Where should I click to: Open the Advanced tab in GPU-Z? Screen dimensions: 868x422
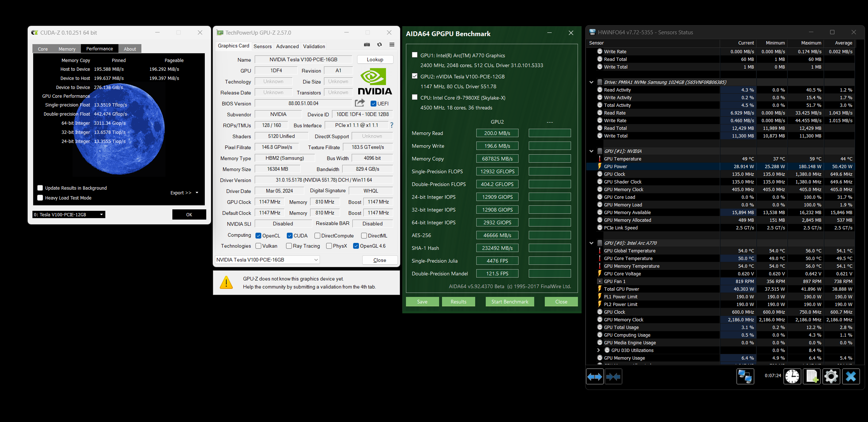287,46
